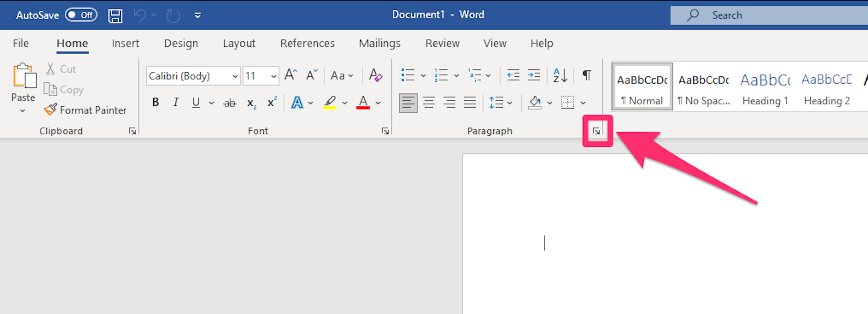Viewport: 868px width, 314px height.
Task: Toggle Italic formatting
Action: tap(176, 102)
